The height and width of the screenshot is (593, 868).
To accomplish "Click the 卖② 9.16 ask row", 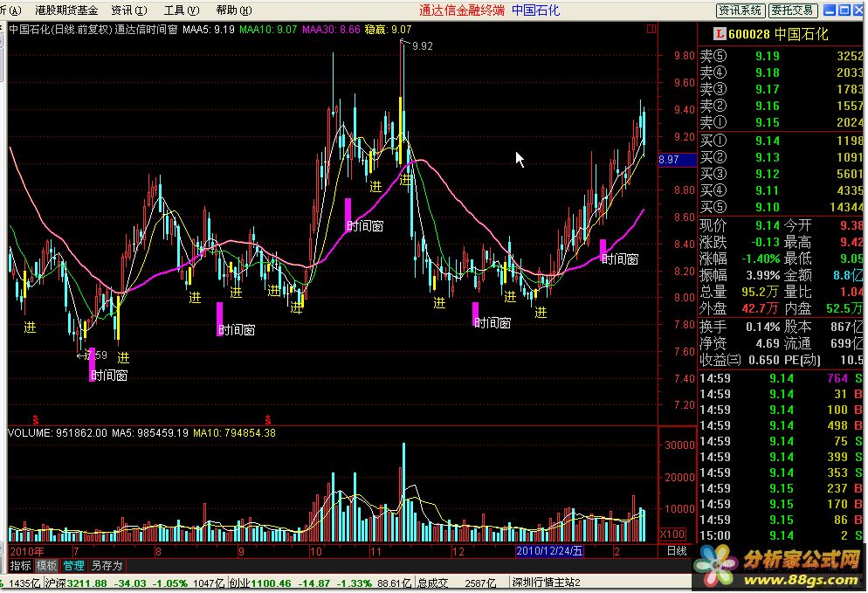I will [x=781, y=106].
